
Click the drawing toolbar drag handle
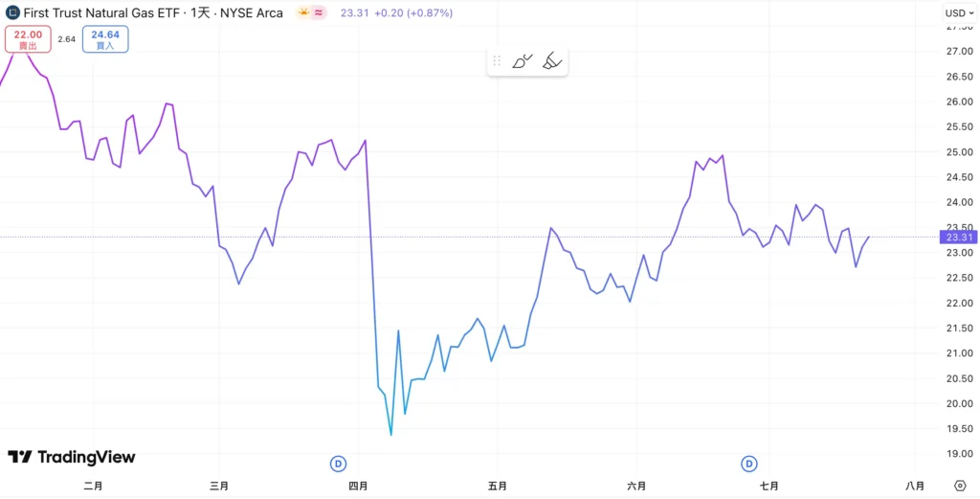[x=497, y=61]
